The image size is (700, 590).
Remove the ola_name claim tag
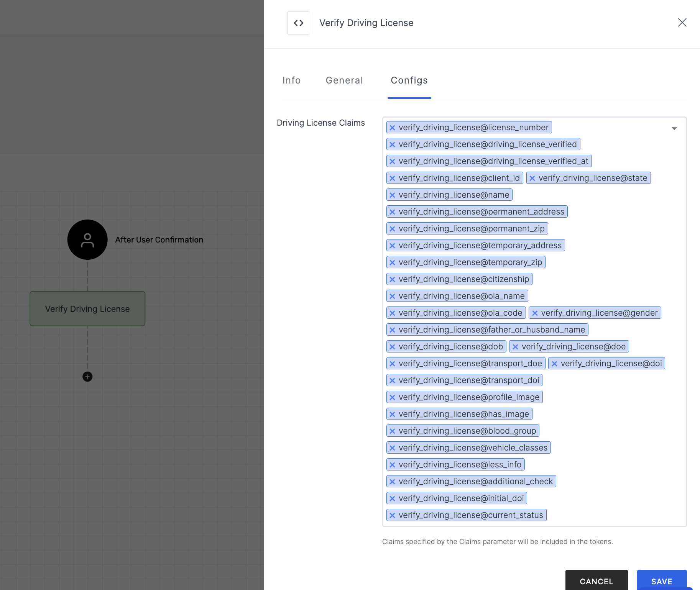(x=392, y=296)
